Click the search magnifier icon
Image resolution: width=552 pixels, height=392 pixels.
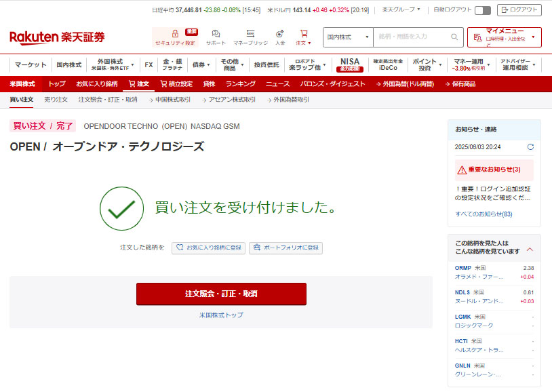coord(455,37)
